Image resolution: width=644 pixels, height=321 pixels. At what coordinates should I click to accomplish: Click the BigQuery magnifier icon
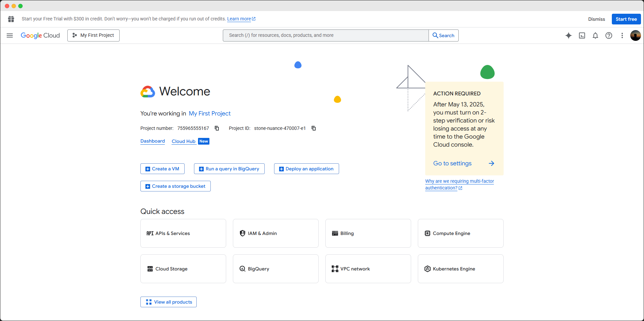(243, 269)
